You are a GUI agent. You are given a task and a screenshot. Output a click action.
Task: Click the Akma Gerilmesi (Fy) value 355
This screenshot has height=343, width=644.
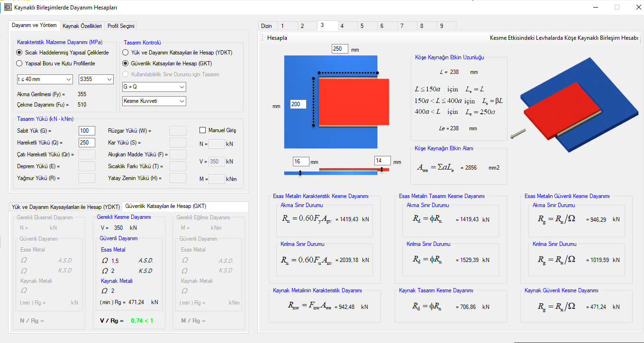[82, 94]
